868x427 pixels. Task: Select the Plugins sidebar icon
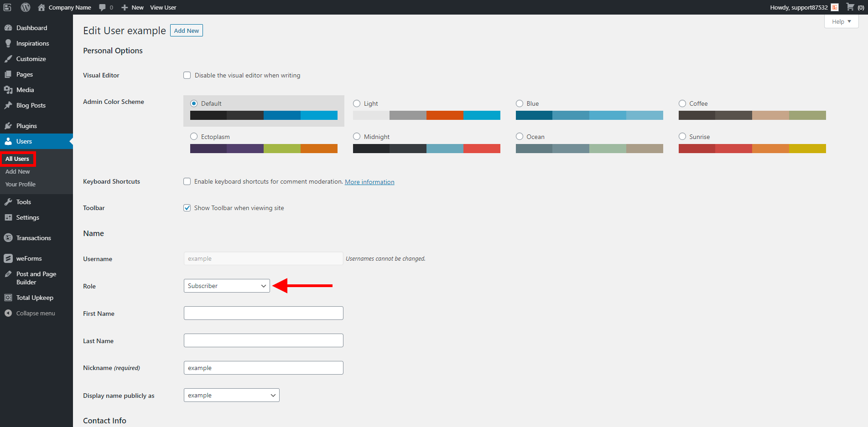[x=9, y=125]
